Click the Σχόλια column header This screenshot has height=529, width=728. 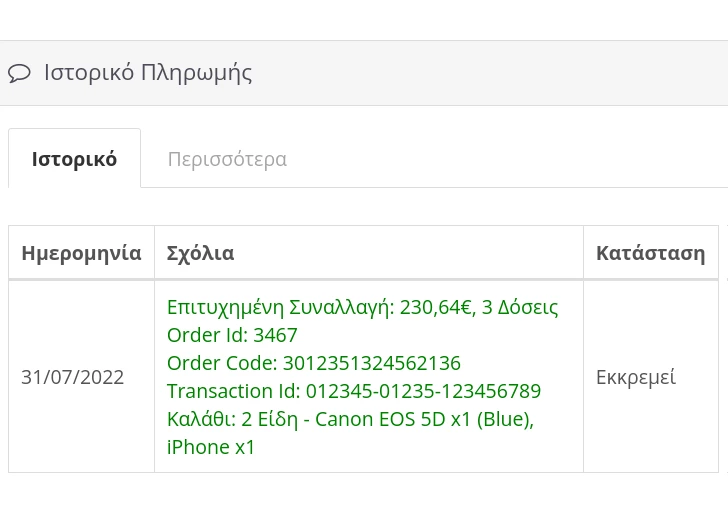coord(200,253)
